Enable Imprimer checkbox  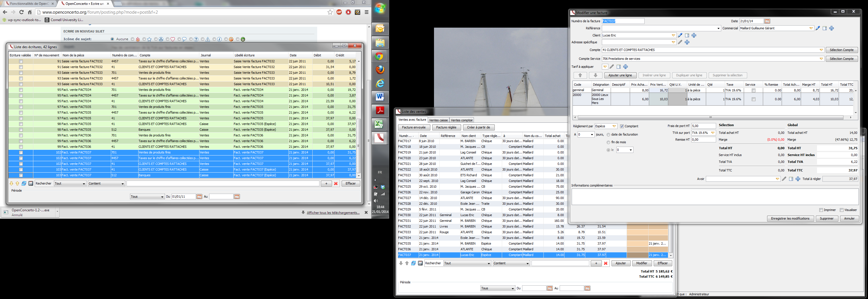coord(821,210)
